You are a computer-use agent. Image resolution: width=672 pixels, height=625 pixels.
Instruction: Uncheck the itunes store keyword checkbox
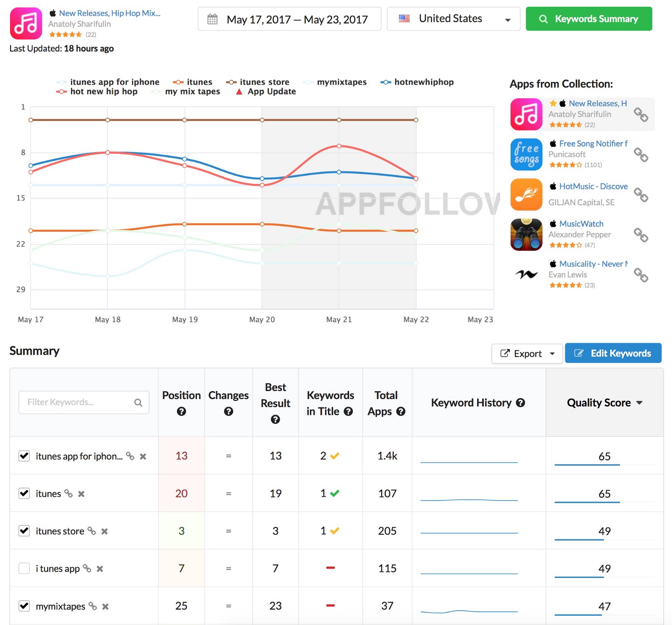pos(24,531)
